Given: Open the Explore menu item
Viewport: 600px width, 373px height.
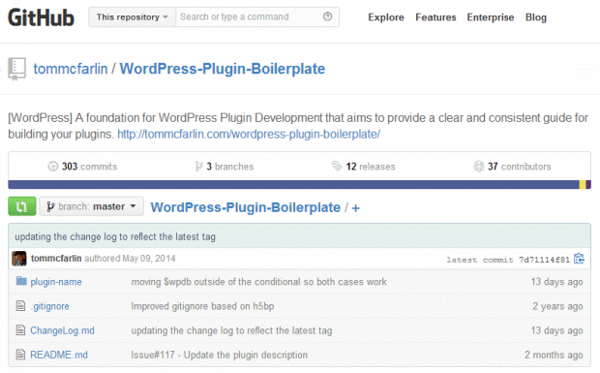Looking at the screenshot, I should click(x=386, y=18).
